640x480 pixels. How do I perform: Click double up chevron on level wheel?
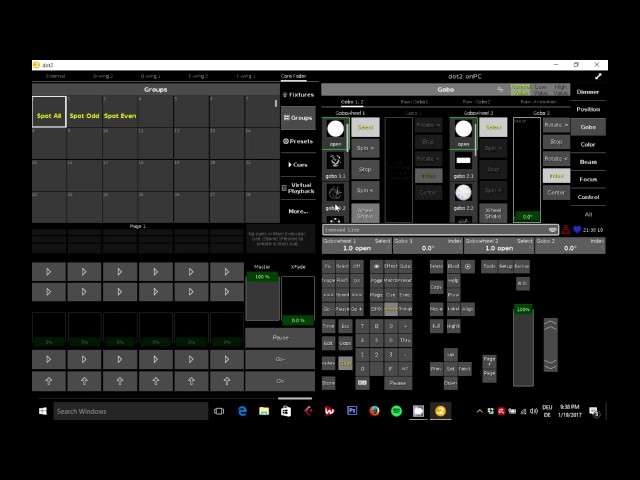coord(551,326)
